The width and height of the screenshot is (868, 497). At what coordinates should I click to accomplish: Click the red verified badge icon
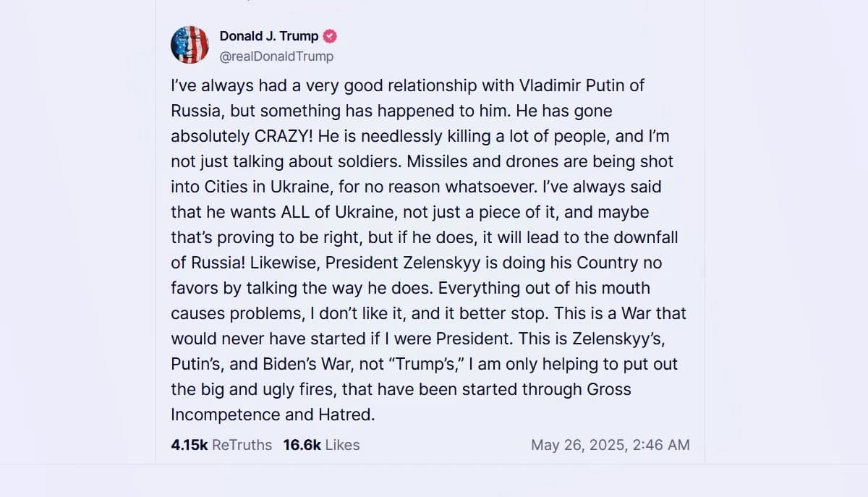329,36
